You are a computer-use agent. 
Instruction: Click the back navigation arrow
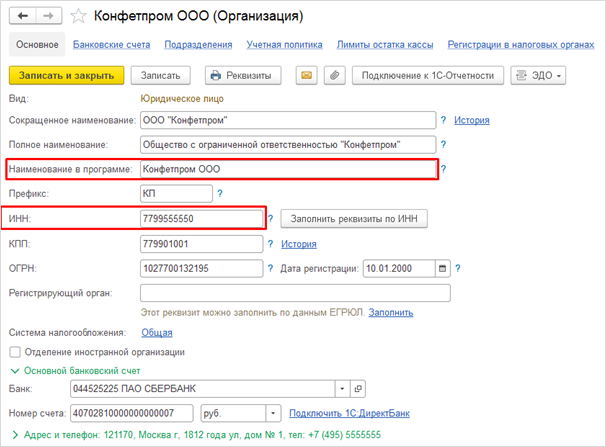coord(22,17)
